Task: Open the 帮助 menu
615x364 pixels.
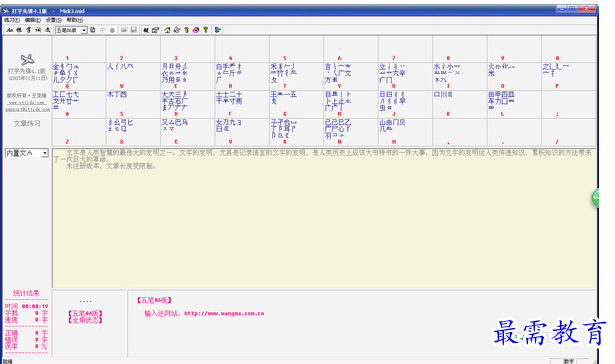Action: pyautogui.click(x=75, y=20)
